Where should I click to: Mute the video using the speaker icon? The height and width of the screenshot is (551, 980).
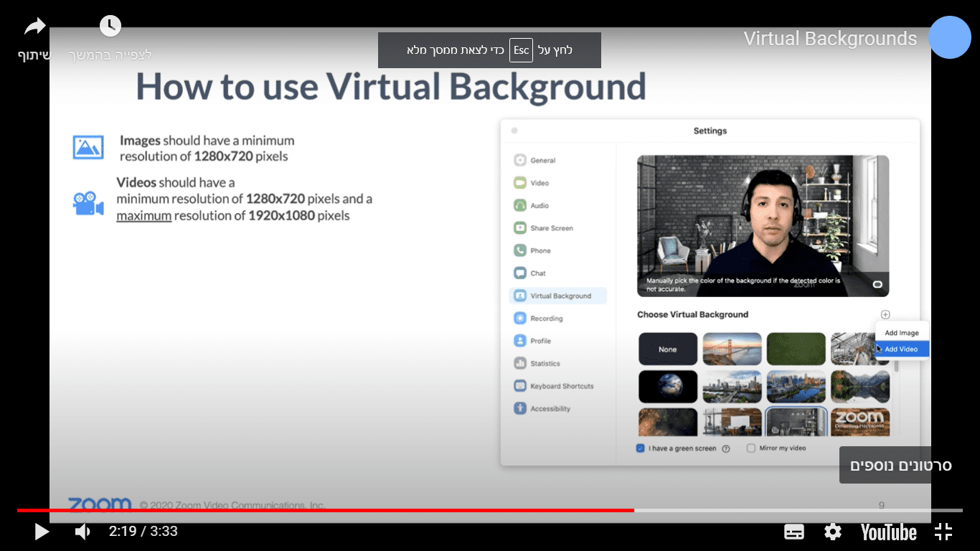pyautogui.click(x=83, y=532)
